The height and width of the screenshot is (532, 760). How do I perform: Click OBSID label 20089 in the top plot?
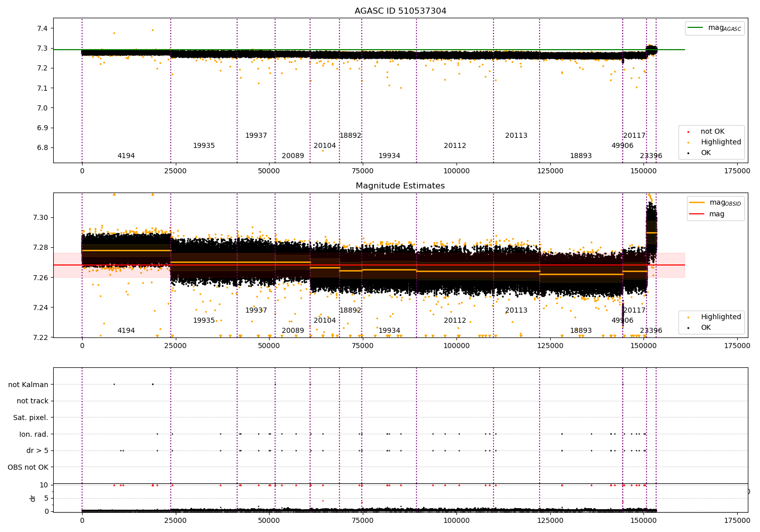point(293,156)
